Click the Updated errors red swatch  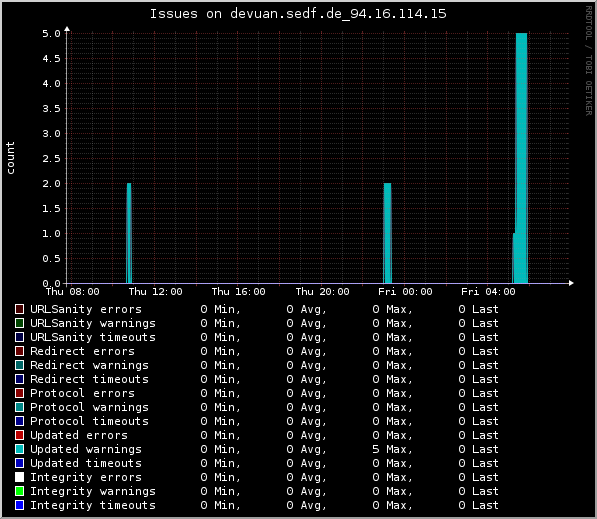coord(19,435)
